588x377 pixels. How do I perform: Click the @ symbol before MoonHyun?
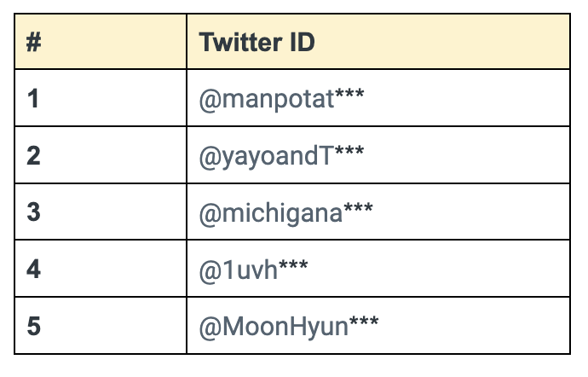pyautogui.click(x=210, y=328)
